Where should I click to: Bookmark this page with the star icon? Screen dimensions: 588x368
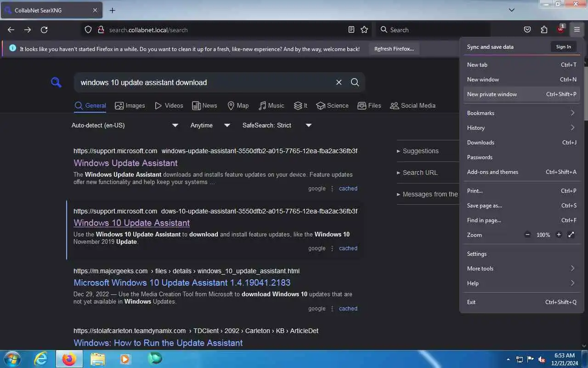pos(364,30)
